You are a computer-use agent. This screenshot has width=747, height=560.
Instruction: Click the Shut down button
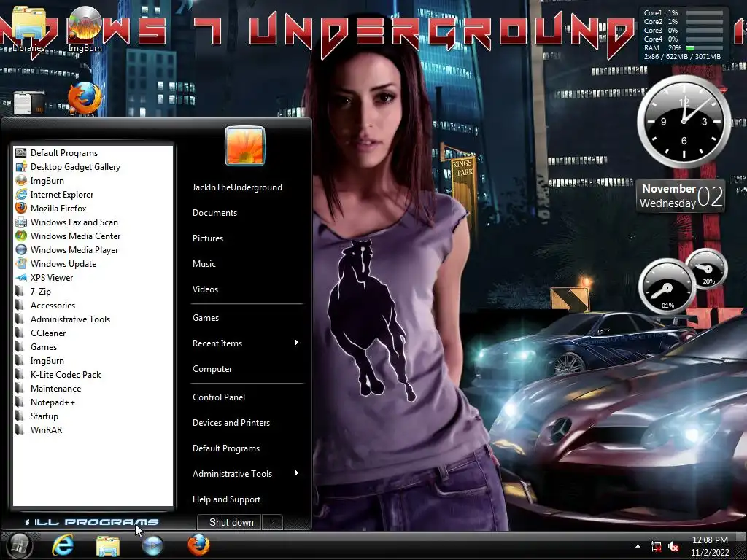230,522
